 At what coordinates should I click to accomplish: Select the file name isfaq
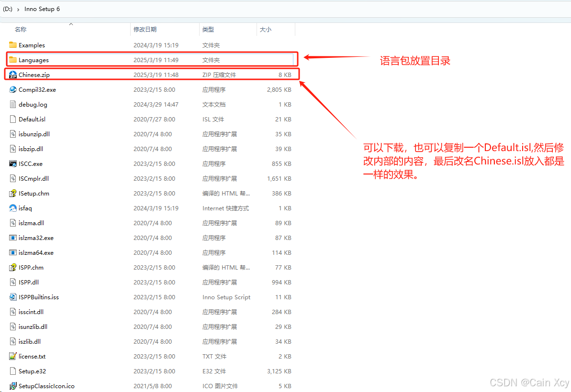[x=25, y=208]
